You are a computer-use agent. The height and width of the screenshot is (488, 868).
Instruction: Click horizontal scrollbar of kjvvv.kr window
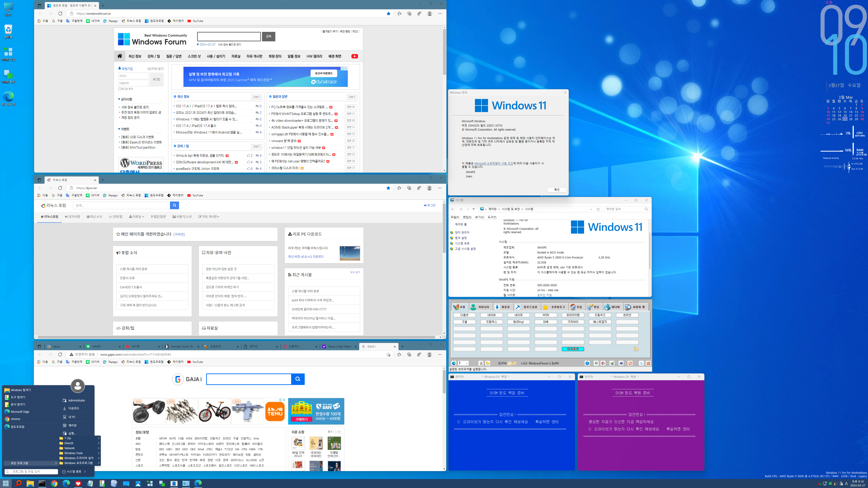pos(236,337)
